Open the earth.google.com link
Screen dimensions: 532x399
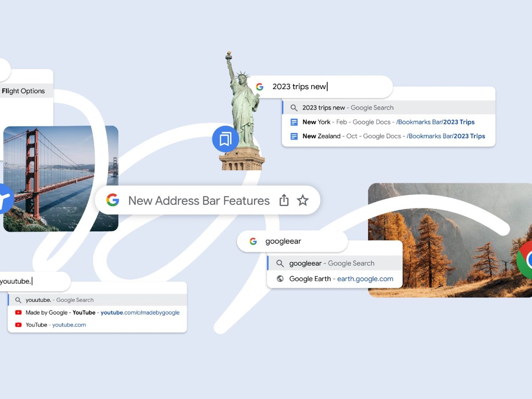365,279
